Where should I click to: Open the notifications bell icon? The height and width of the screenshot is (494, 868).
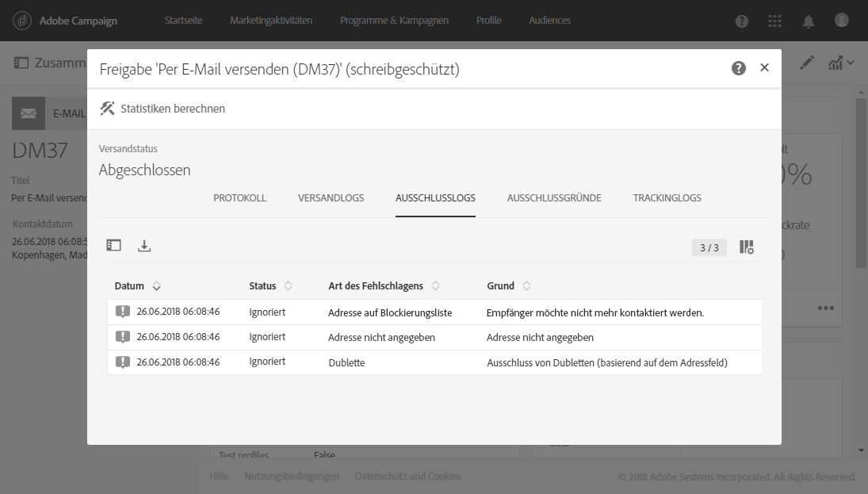click(x=809, y=21)
